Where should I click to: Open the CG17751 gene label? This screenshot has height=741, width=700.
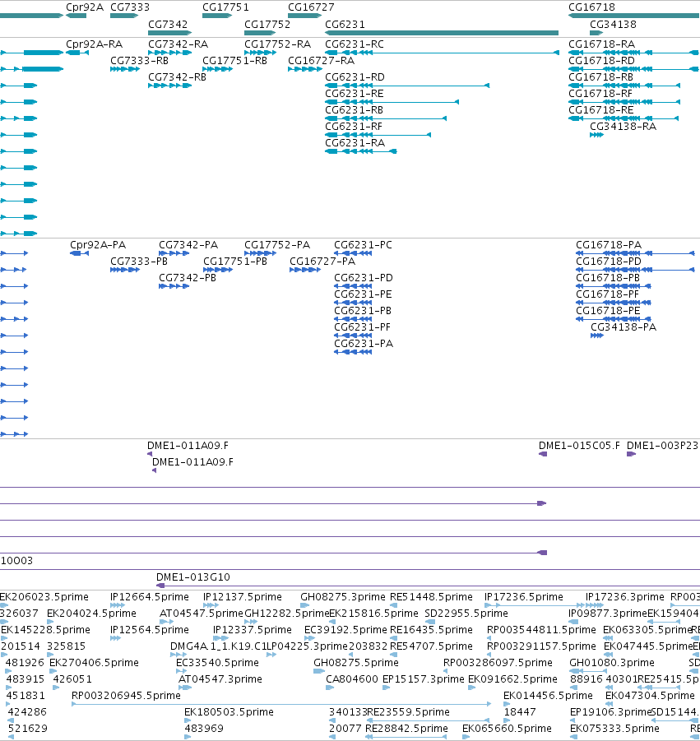tap(225, 7)
